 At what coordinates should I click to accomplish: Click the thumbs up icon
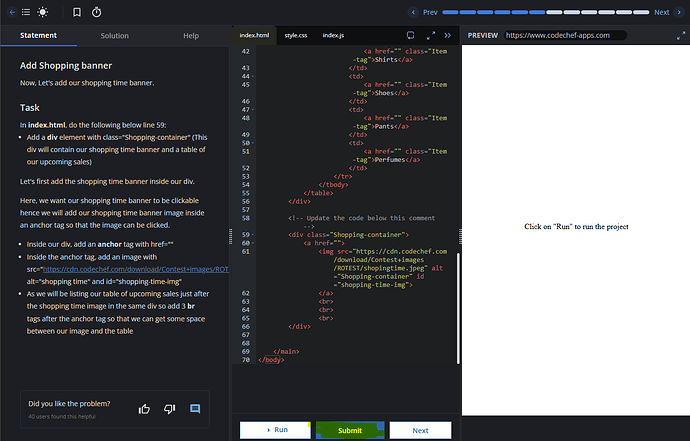144,409
